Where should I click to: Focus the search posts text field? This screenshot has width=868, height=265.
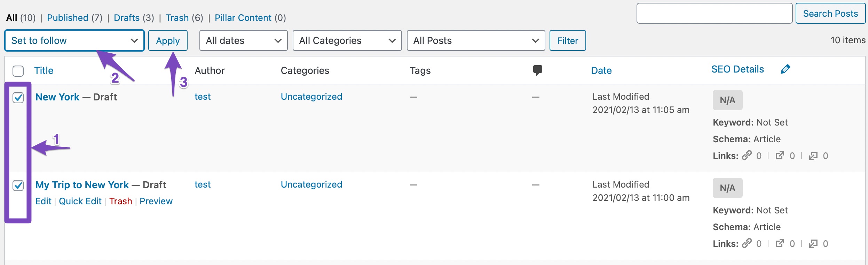[x=714, y=14]
